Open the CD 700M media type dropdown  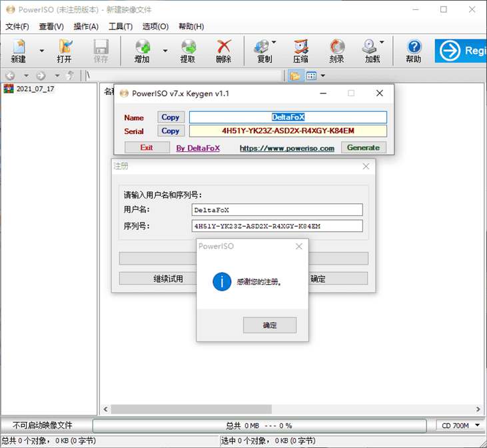(460, 425)
